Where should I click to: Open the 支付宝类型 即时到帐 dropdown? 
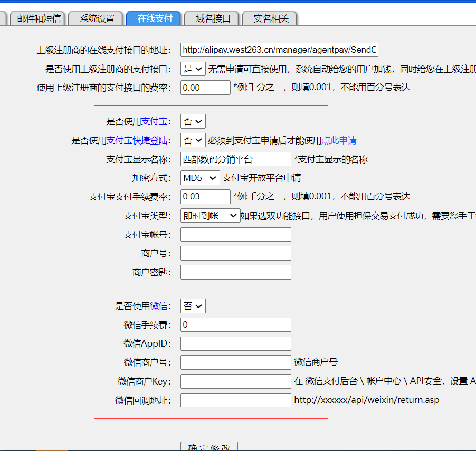pos(210,215)
